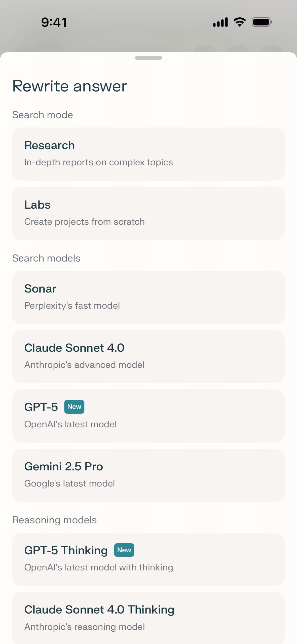
Task: Select the Research search mode
Action: point(148,154)
